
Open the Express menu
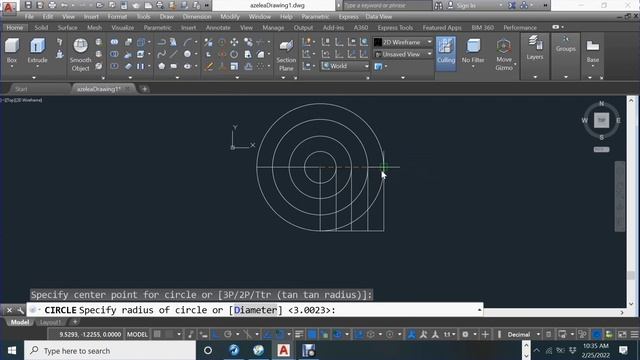point(349,17)
